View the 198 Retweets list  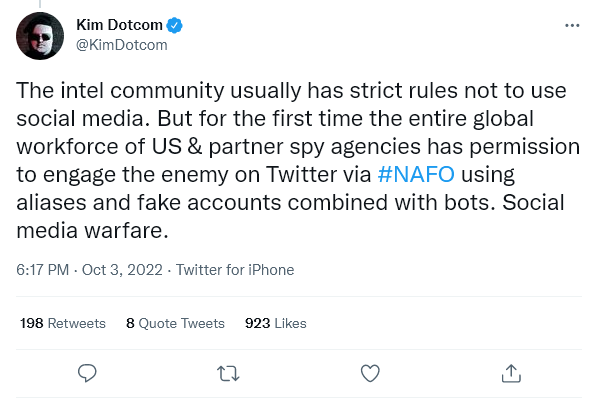63,323
